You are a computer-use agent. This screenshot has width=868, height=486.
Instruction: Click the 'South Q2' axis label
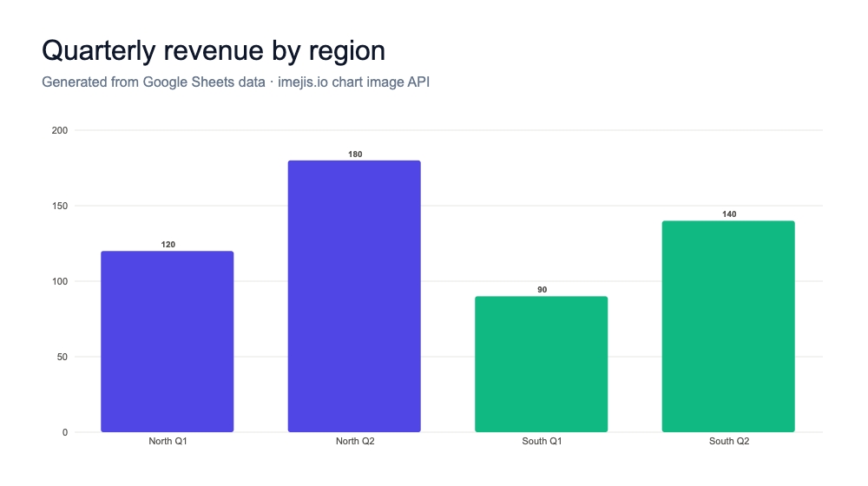(x=729, y=441)
